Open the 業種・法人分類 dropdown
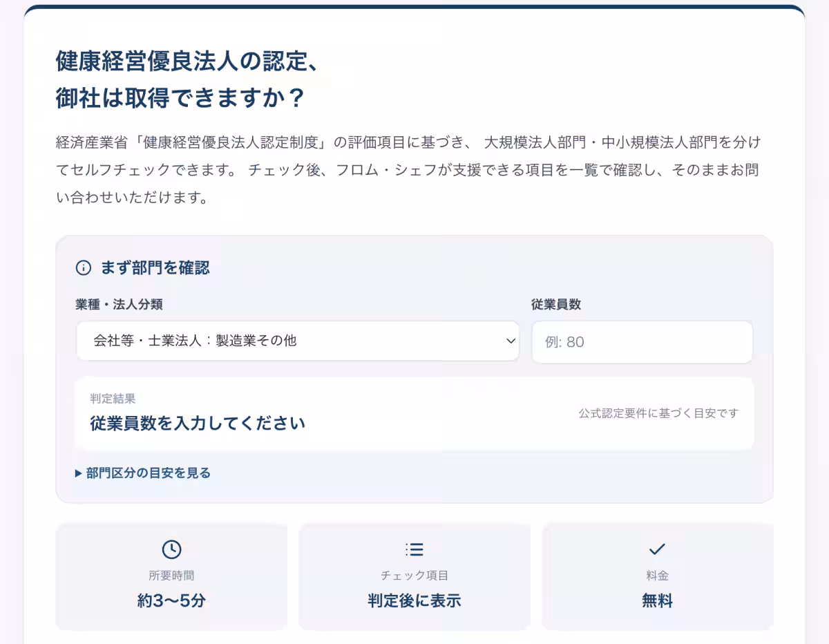Viewport: 829px width, 644px height. [298, 341]
